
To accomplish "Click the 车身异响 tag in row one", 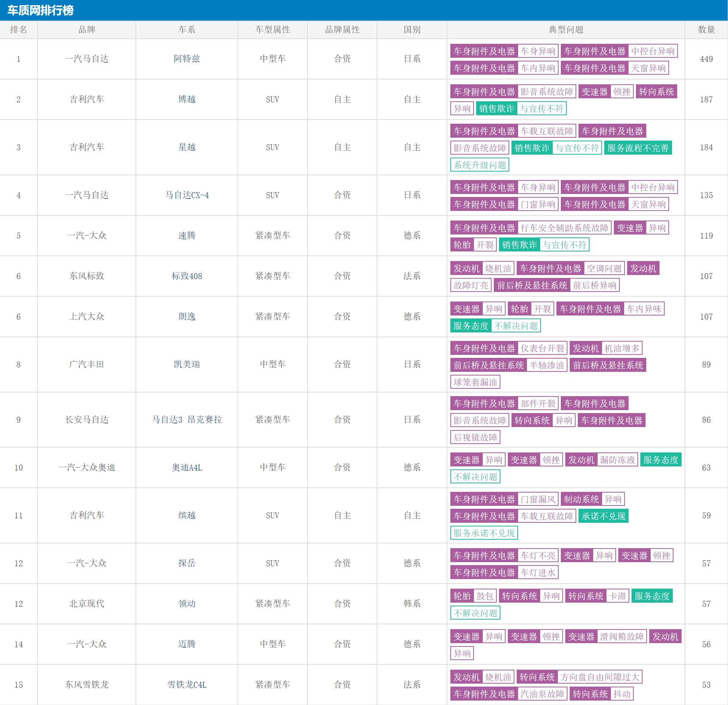I will pyautogui.click(x=538, y=51).
